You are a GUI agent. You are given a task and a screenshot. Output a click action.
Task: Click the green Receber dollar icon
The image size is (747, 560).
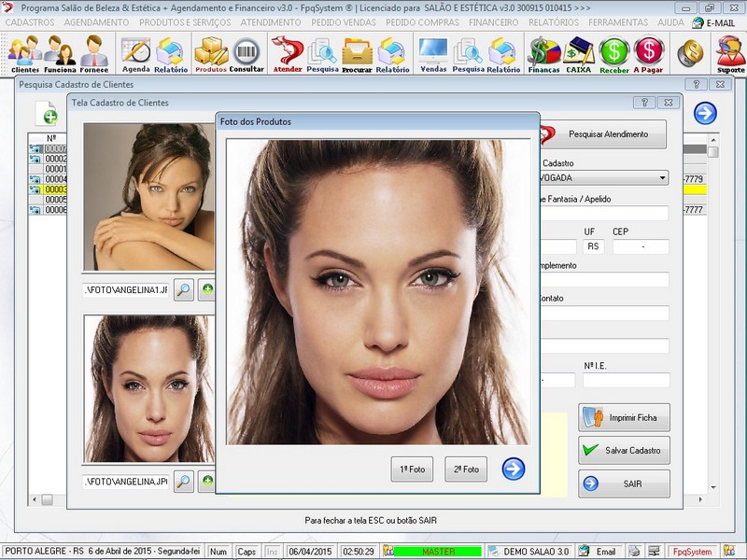pos(614,54)
